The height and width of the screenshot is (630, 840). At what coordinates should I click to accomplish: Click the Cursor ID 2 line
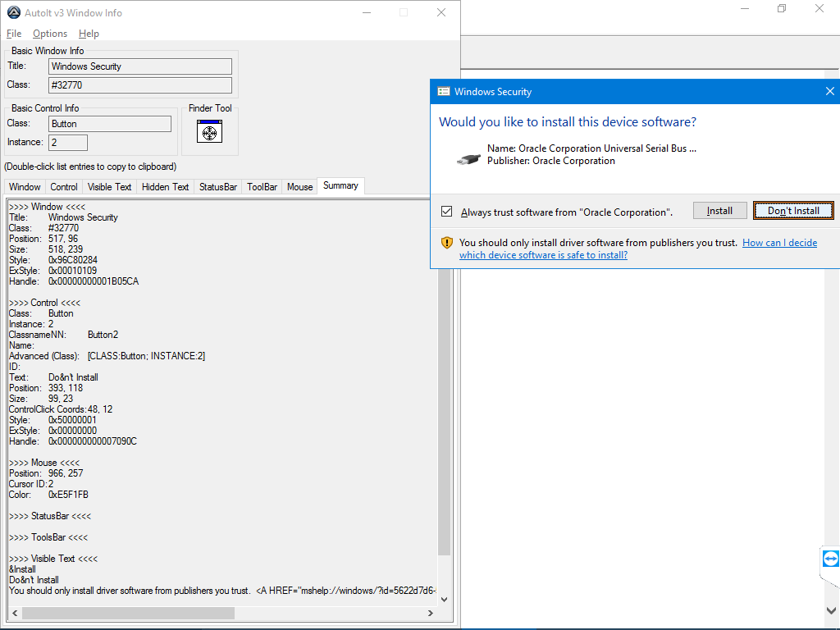pos(31,484)
